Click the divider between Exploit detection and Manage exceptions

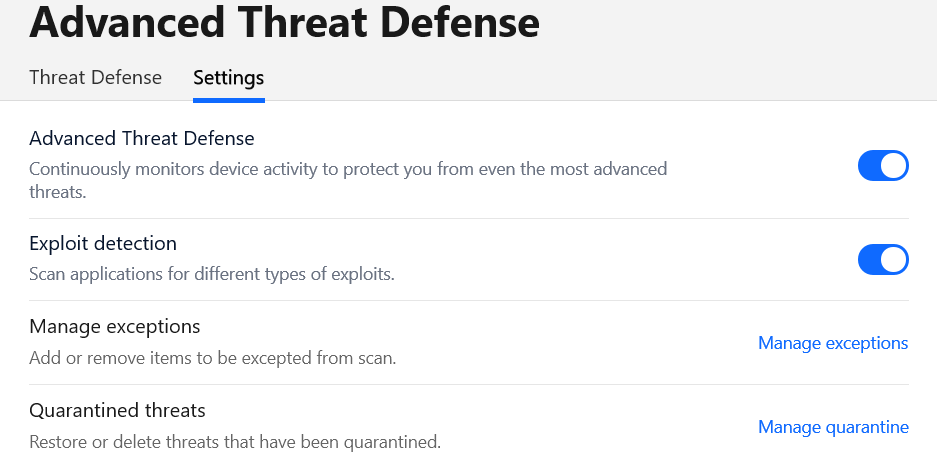click(469, 300)
